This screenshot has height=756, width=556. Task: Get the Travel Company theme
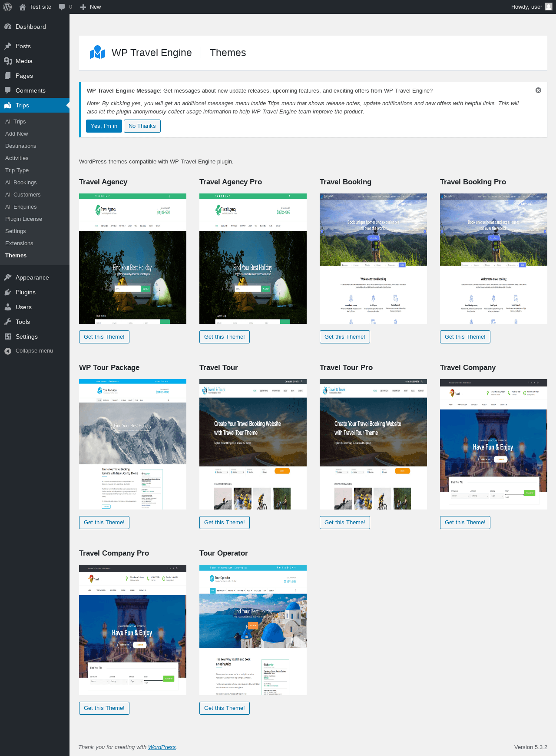[465, 523]
